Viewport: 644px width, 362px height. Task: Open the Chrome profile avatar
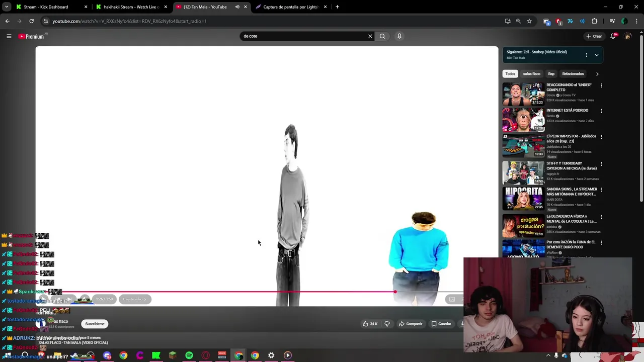(624, 21)
